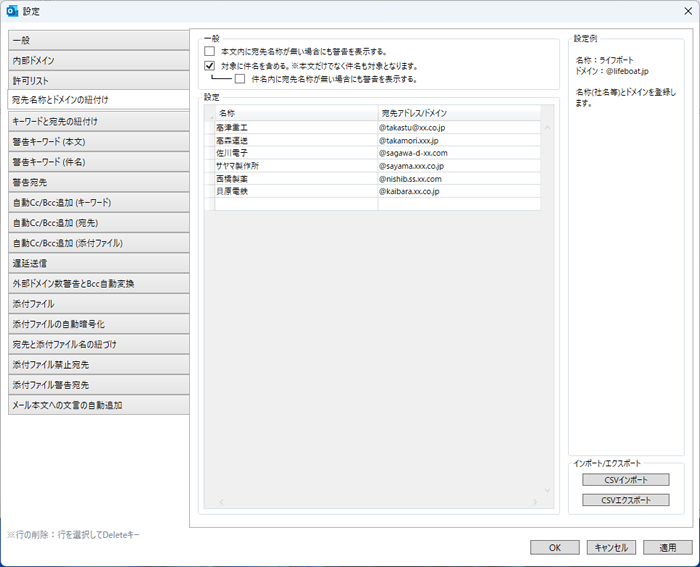
Task: Open メール本文への文言の自動追加 tab
Action: [99, 405]
